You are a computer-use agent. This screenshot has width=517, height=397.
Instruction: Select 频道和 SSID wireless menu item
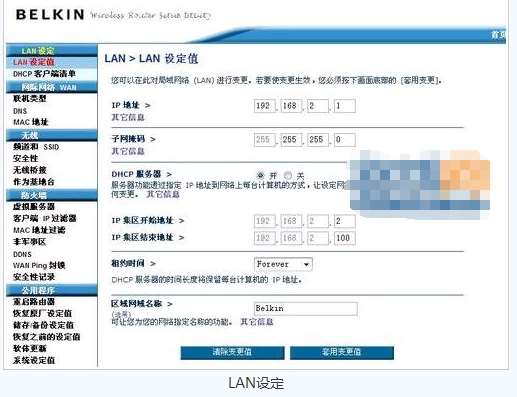point(36,147)
